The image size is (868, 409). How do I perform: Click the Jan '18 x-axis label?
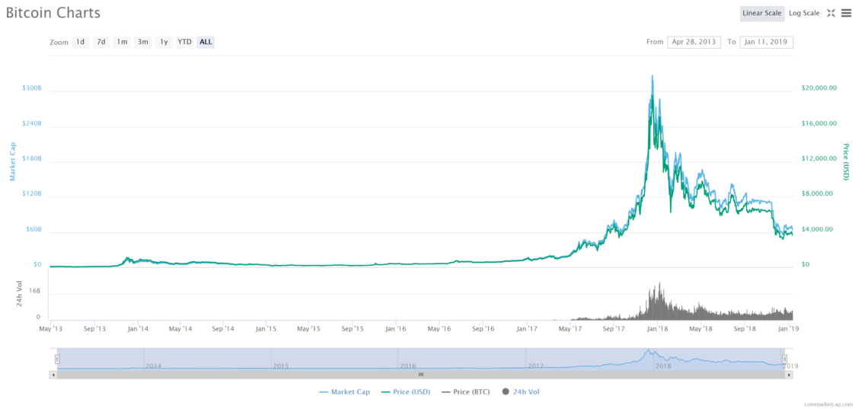coord(658,329)
